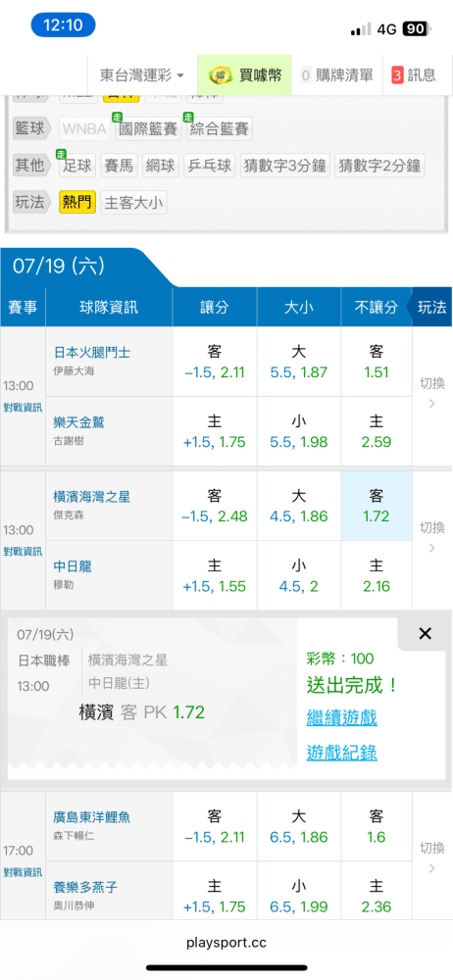453x980 pixels.
Task: Open 樂天金鷲 team info
Action: pos(78,422)
